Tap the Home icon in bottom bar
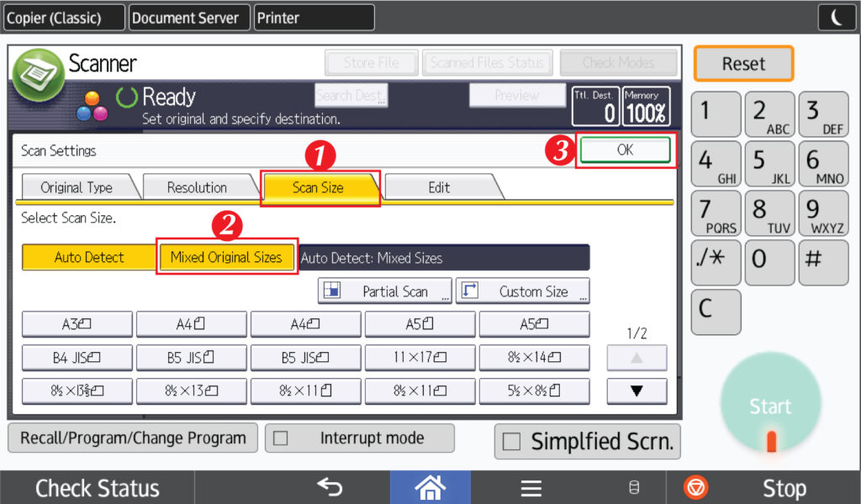 (430, 487)
